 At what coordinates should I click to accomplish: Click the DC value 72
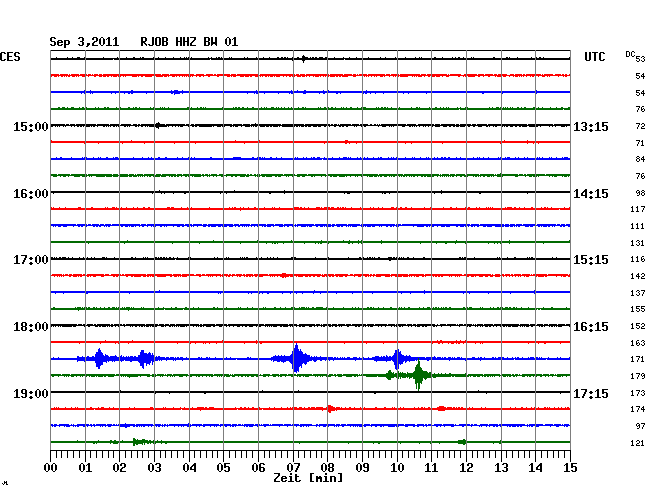tap(640, 126)
